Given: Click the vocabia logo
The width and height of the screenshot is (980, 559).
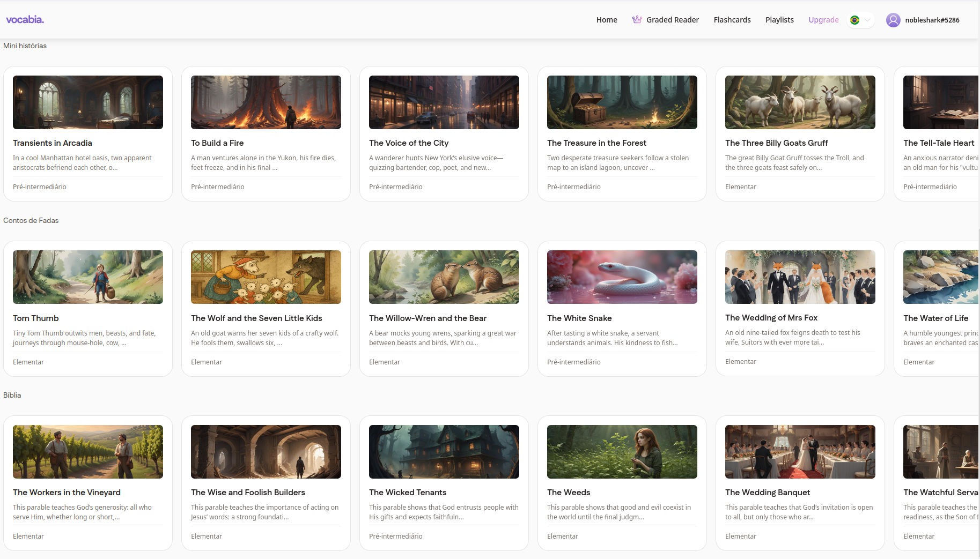Looking at the screenshot, I should point(25,20).
